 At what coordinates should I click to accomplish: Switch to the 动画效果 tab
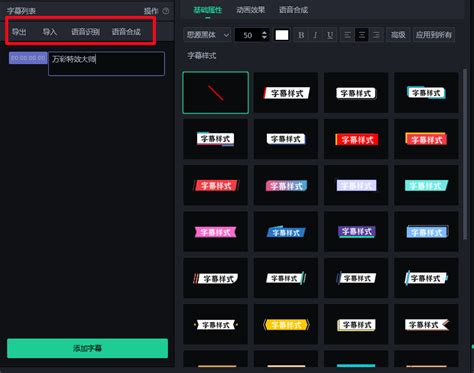pos(251,10)
